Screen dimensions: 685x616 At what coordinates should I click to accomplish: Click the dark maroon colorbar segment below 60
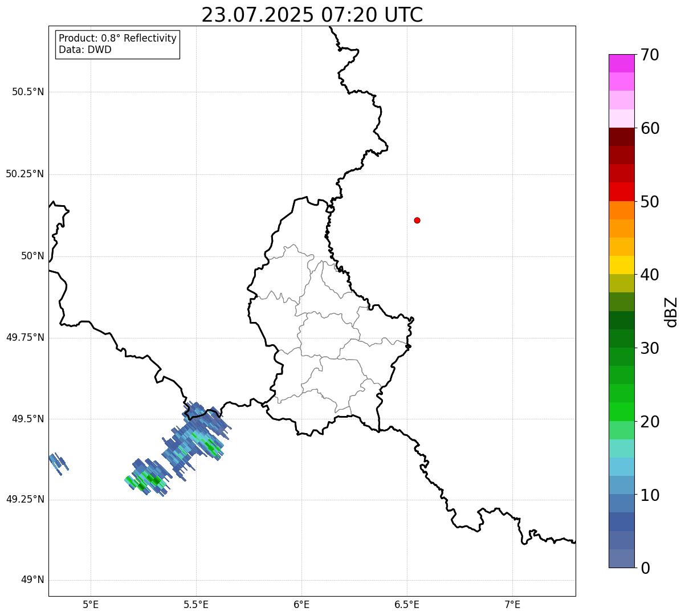pos(621,137)
